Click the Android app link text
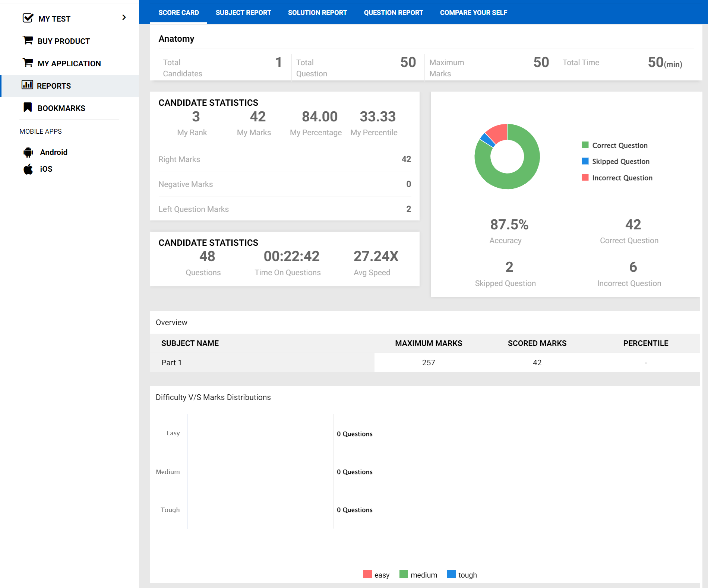Screen dimensions: 708x588 point(54,152)
